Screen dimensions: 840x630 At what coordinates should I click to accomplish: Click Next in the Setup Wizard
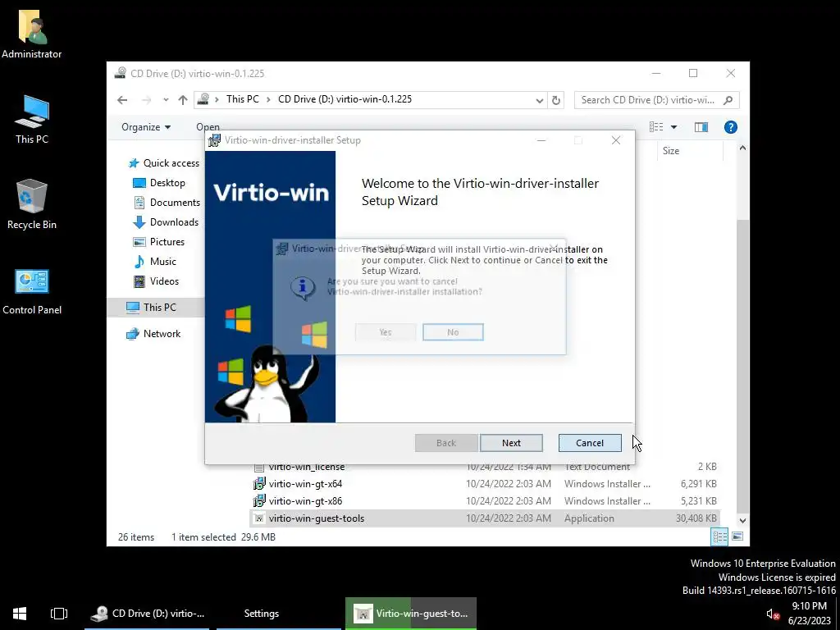click(511, 443)
